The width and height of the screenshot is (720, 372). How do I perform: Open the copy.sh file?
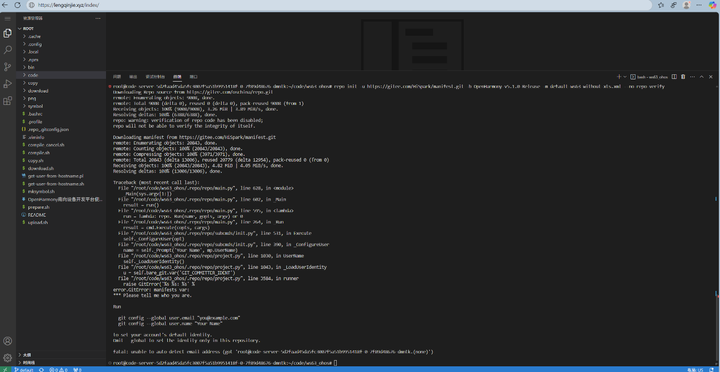[62, 161]
